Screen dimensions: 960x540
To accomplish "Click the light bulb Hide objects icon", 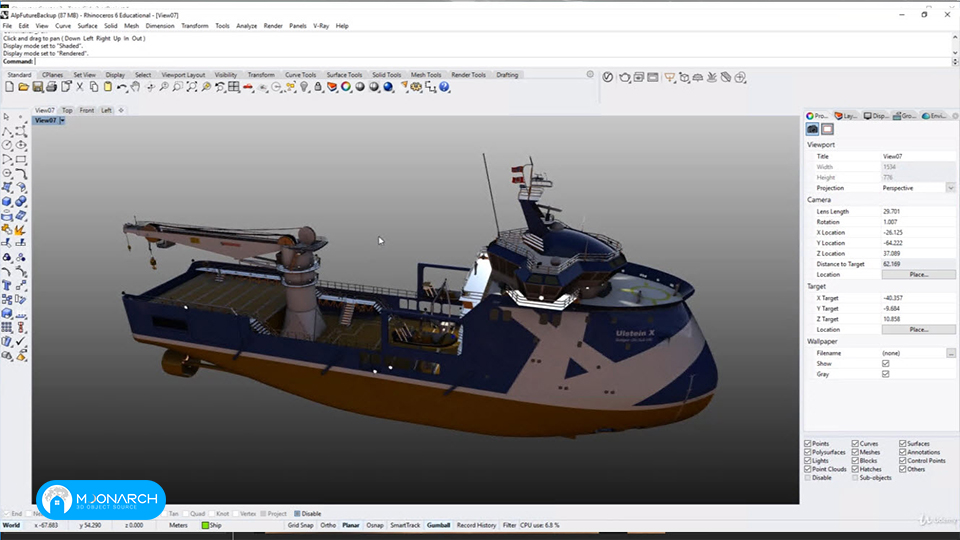I will click(x=304, y=88).
